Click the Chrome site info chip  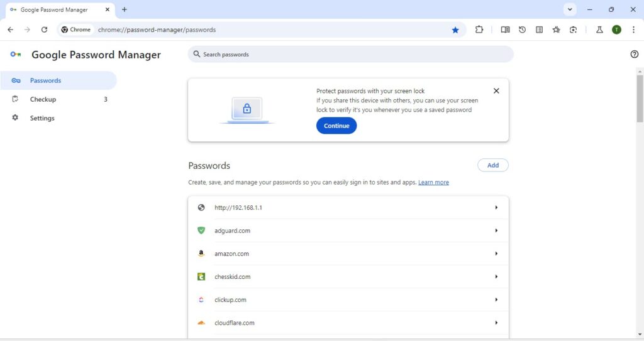[76, 30]
